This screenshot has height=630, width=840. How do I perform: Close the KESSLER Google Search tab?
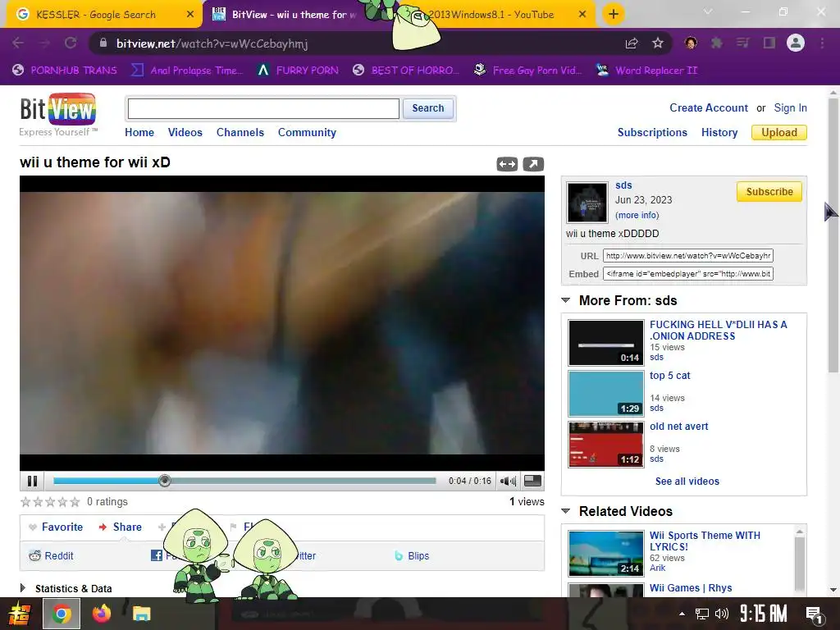click(x=190, y=15)
